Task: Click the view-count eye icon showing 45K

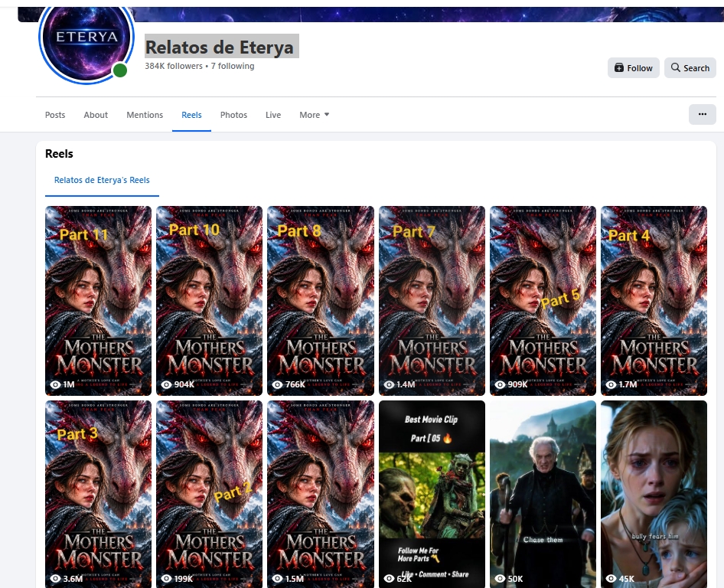Action: [611, 578]
